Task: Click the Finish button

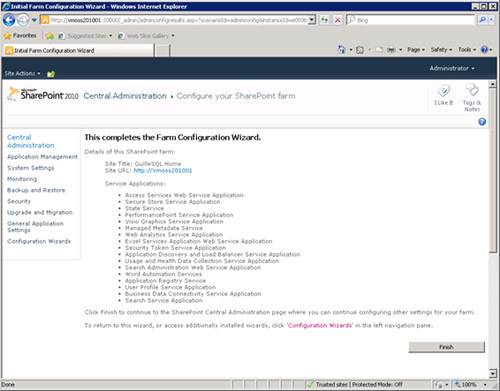Action: pyautogui.click(x=447, y=347)
